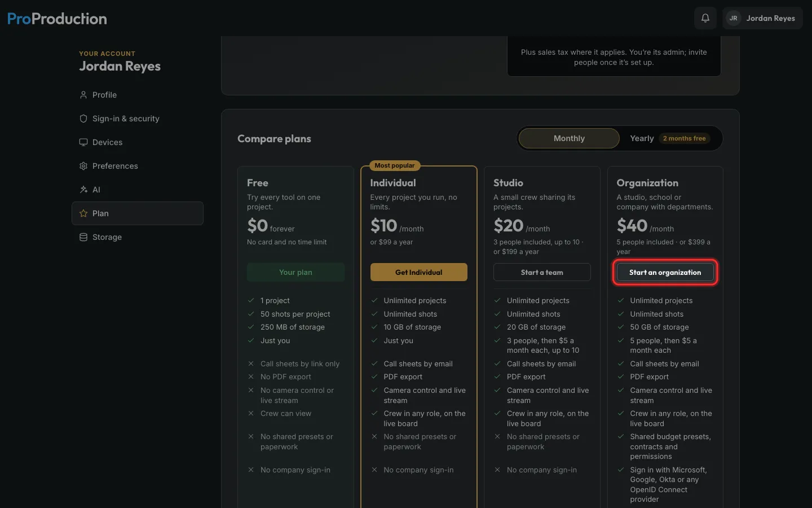Image resolution: width=812 pixels, height=508 pixels.
Task: Click the Studio plan title
Action: click(x=508, y=183)
